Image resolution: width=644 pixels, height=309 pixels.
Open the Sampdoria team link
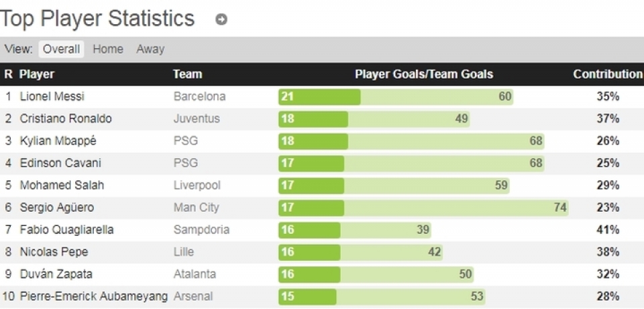tap(201, 230)
